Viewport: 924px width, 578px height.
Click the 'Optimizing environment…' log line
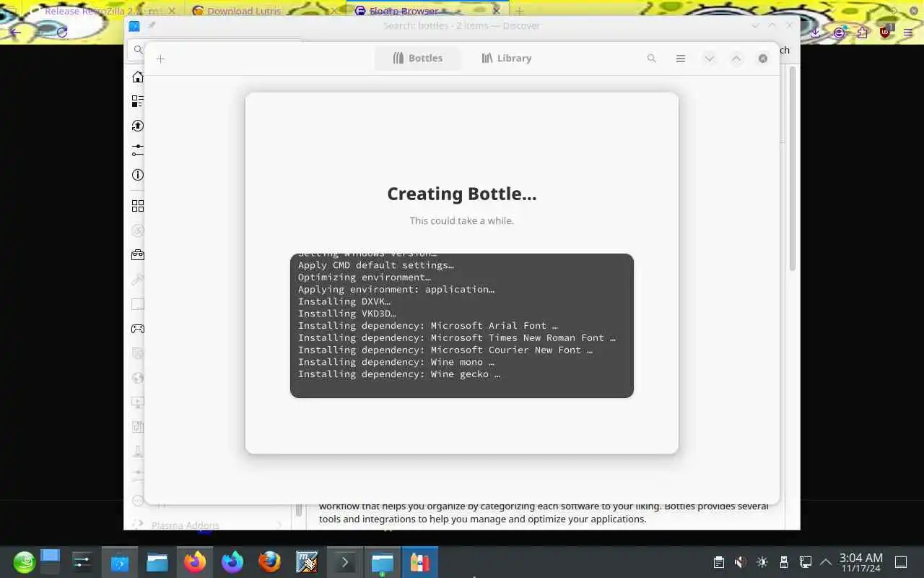tap(364, 277)
